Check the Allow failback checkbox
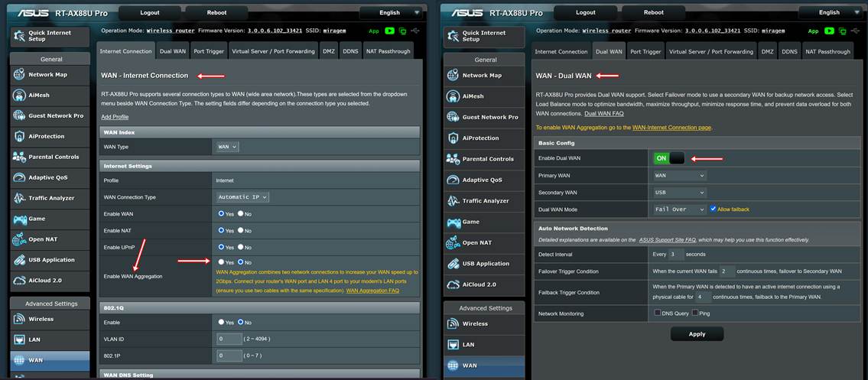The height and width of the screenshot is (380, 868). tap(714, 209)
